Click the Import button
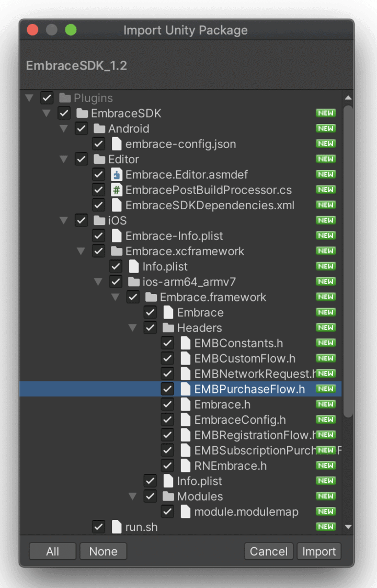 click(x=319, y=551)
